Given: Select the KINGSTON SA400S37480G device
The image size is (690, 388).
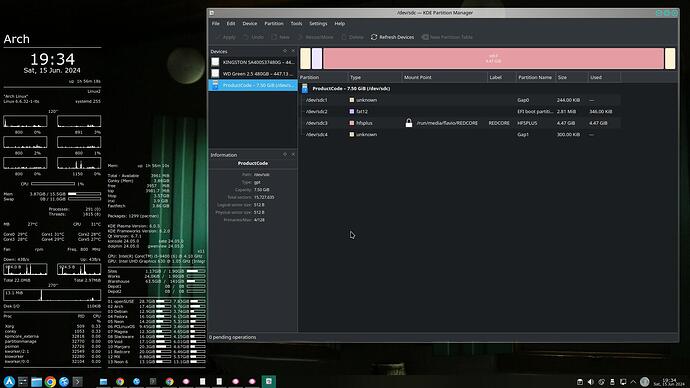Looking at the screenshot, I should [x=253, y=62].
